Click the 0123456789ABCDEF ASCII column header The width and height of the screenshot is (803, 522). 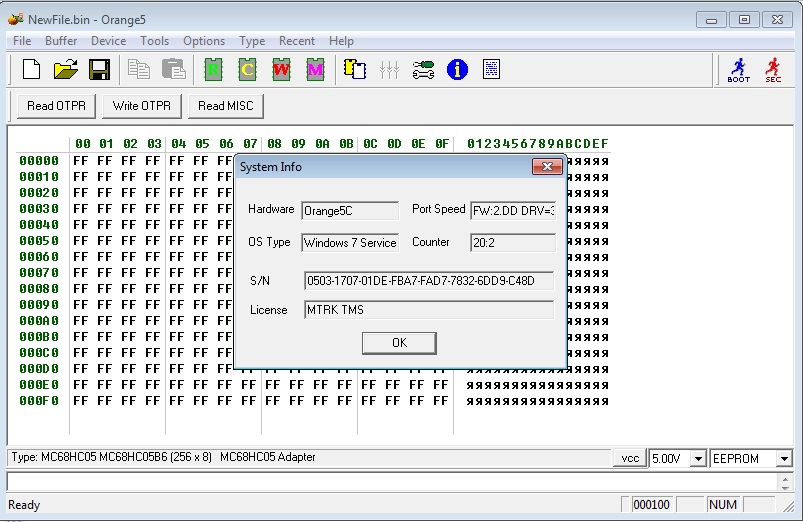537,144
